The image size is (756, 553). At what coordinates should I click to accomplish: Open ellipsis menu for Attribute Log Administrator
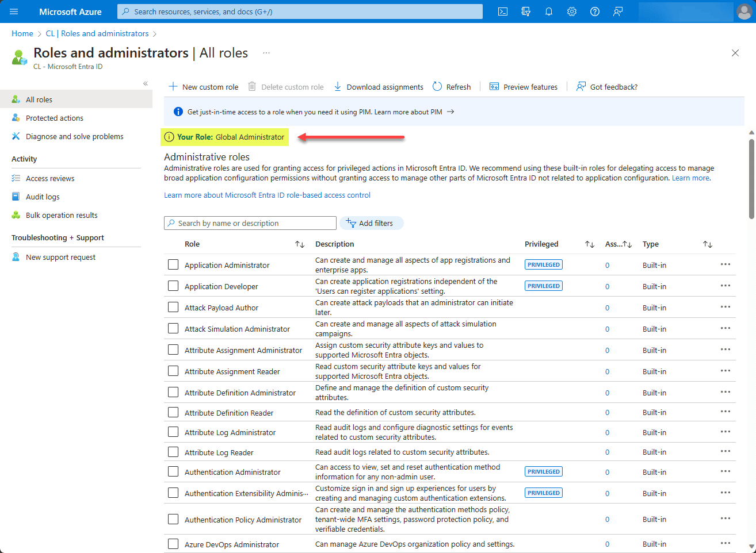pyautogui.click(x=726, y=432)
